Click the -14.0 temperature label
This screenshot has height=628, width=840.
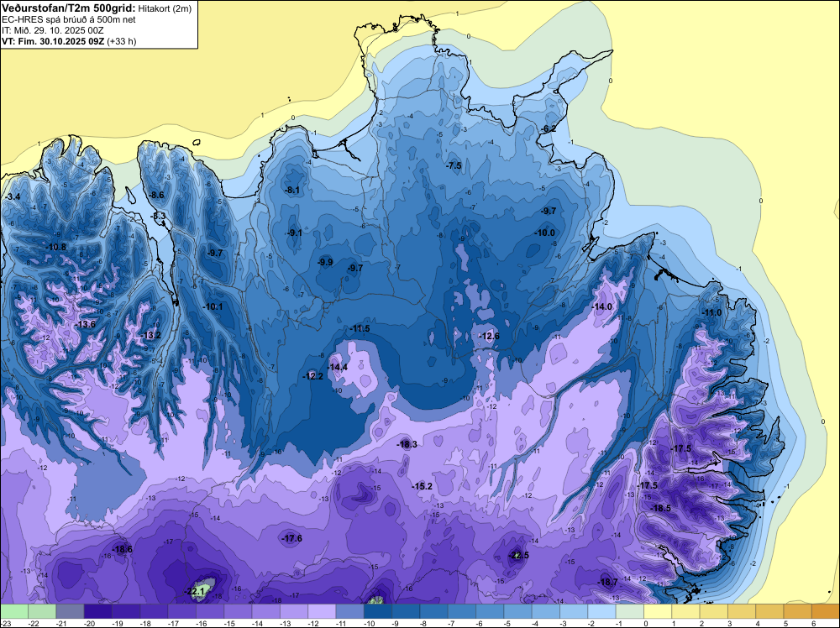[x=601, y=306]
